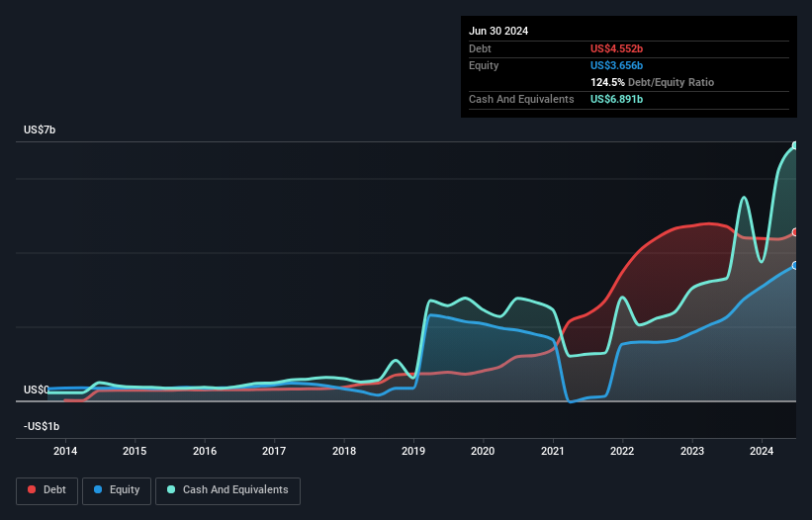
Task: Click the blue Equity endpoint marker
Action: (795, 265)
